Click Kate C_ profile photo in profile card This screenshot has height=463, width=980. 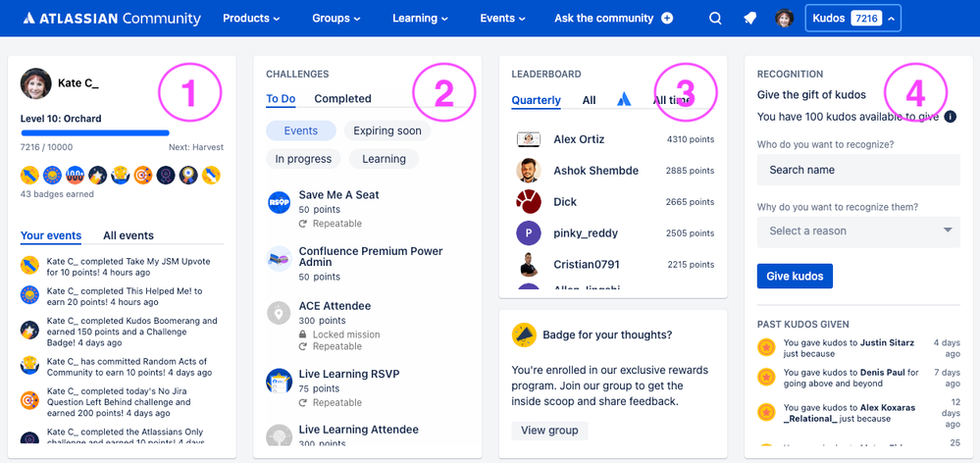pos(35,83)
